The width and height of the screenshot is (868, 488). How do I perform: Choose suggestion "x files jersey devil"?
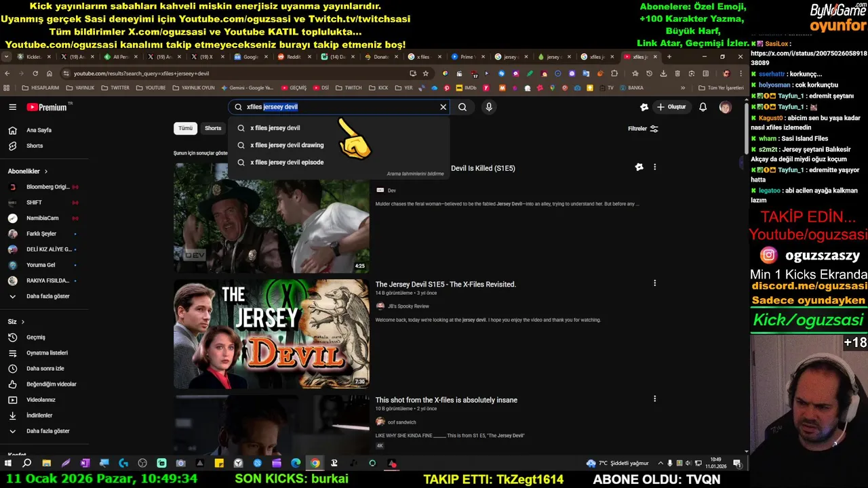click(x=338, y=127)
